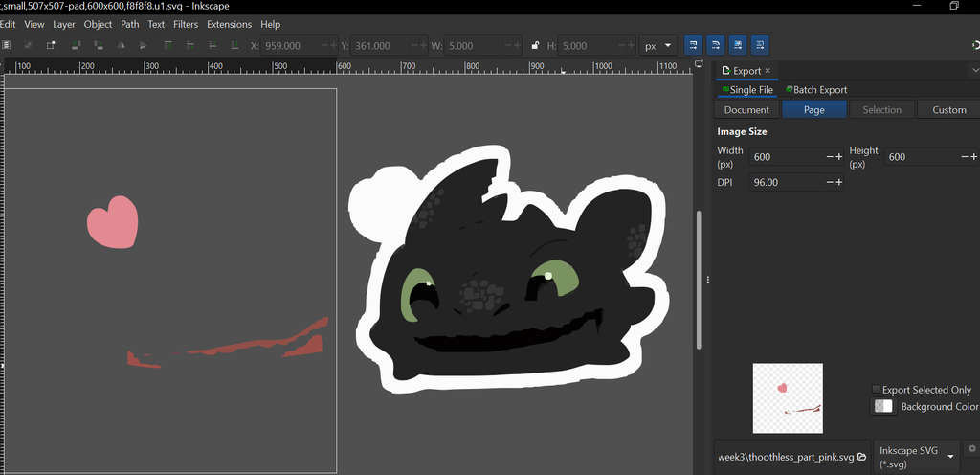Image resolution: width=980 pixels, height=475 pixels.
Task: Open export format settings gear
Action: 972,448
